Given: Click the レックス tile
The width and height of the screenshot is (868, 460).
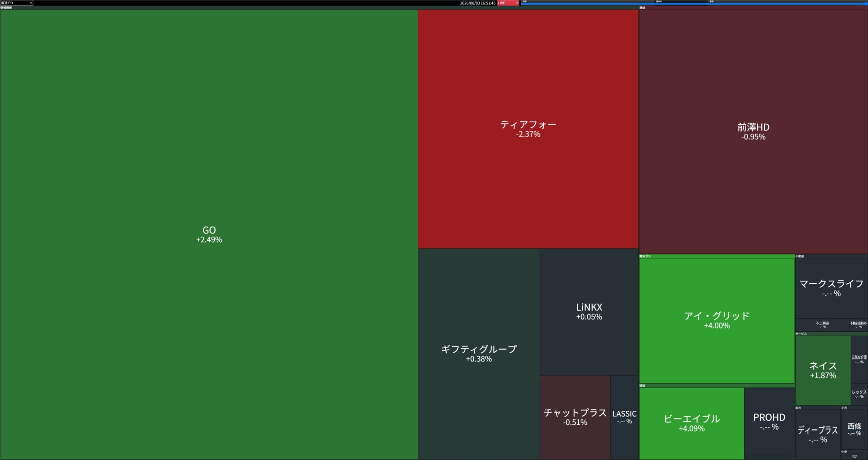Looking at the screenshot, I should click(859, 394).
